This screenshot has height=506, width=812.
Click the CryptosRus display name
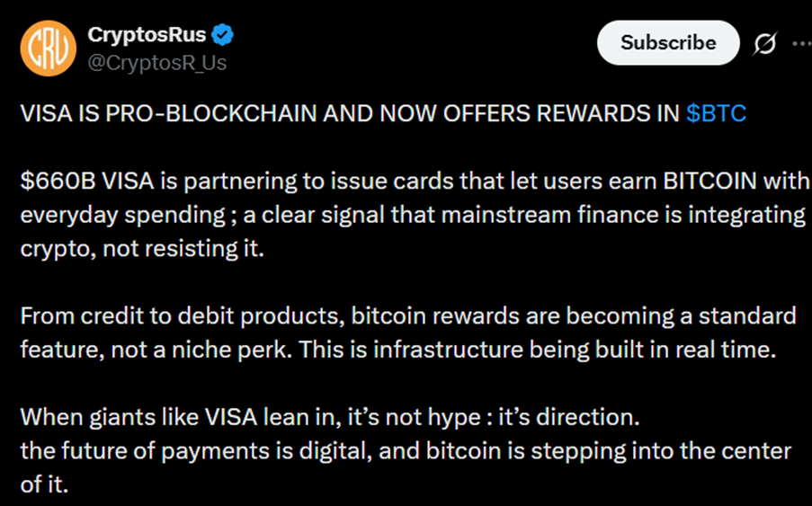pos(147,36)
